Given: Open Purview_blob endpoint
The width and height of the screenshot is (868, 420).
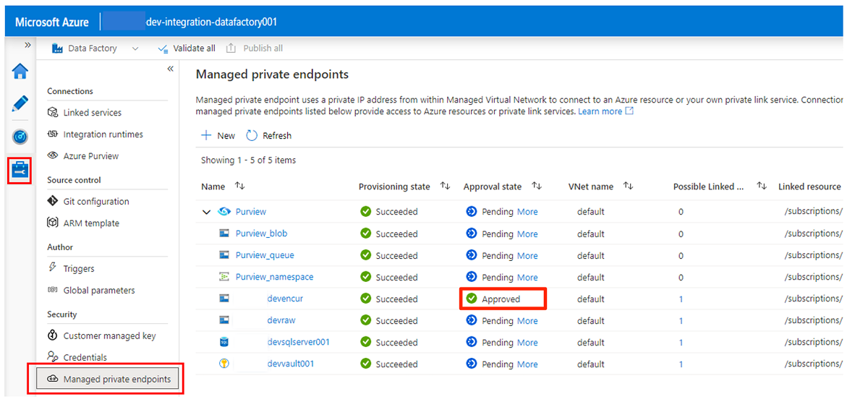Looking at the screenshot, I should [x=261, y=234].
